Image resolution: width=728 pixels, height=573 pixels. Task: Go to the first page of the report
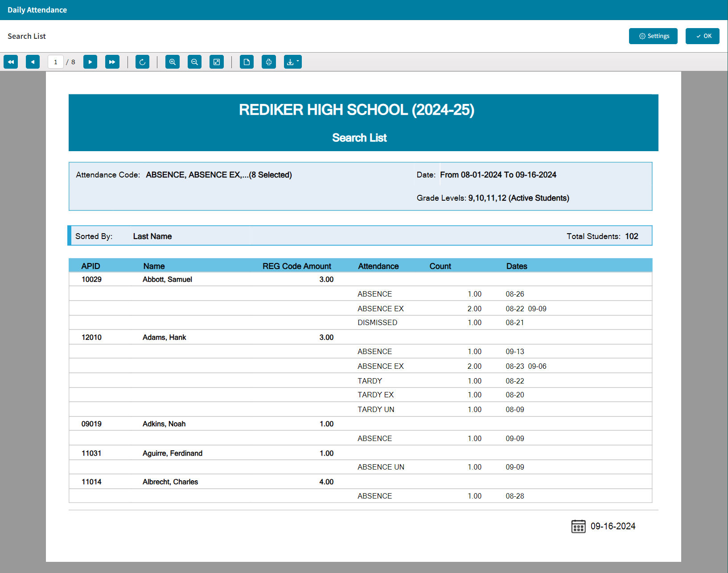pos(11,62)
